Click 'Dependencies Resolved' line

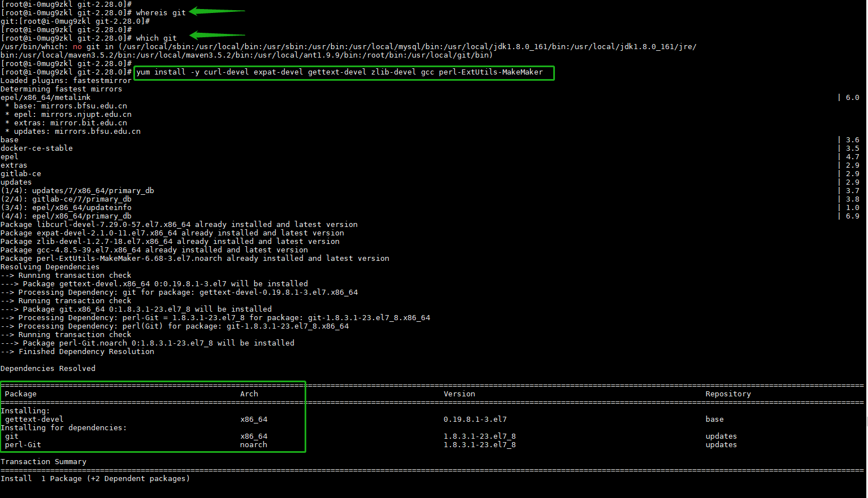tap(48, 369)
